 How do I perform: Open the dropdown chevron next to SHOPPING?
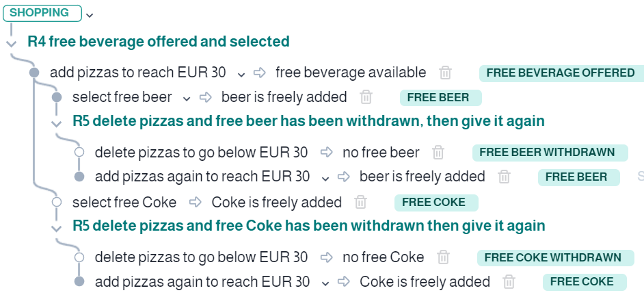click(x=90, y=15)
